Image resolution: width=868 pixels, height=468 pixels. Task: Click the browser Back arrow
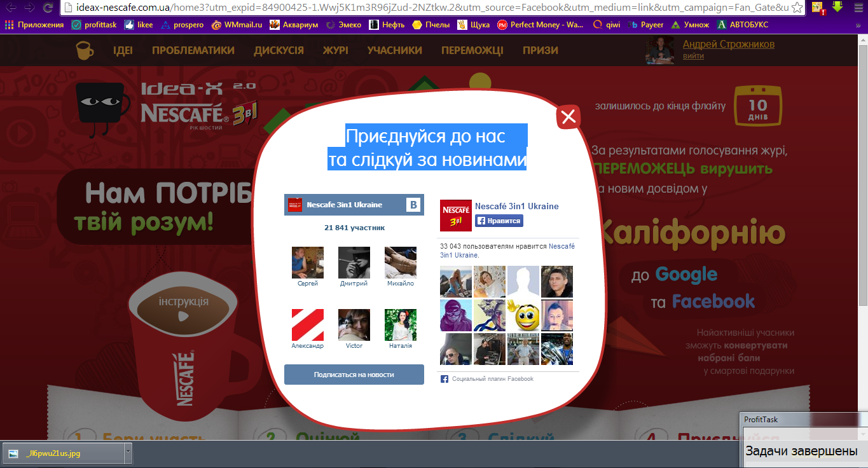(11, 8)
